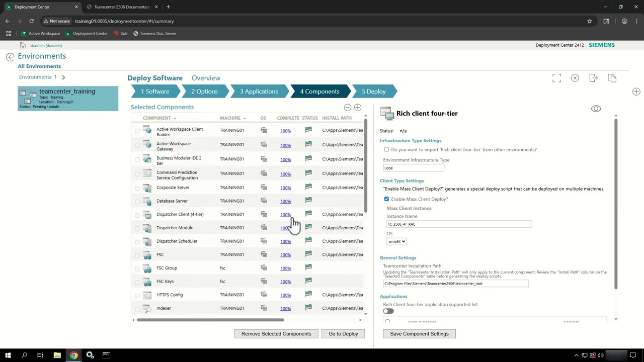Click the settings panel vertical scrollbar
This screenshot has width=644, height=362.
click(616, 204)
